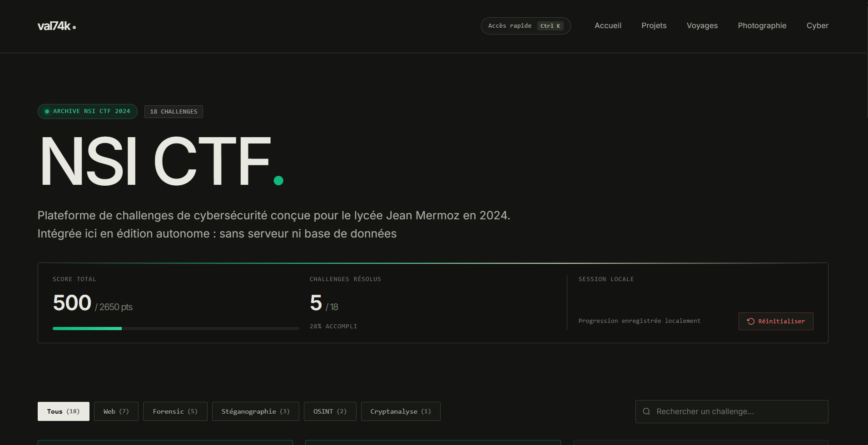Viewport: 868px width, 445px height.
Task: Click the SESSION LOCALE label
Action: pyautogui.click(x=606, y=279)
